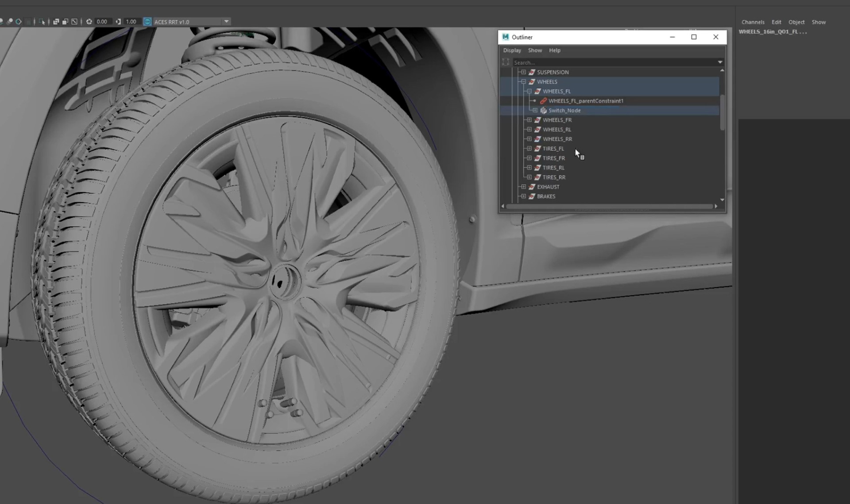
Task: Toggle the color management ON button
Action: tap(147, 22)
